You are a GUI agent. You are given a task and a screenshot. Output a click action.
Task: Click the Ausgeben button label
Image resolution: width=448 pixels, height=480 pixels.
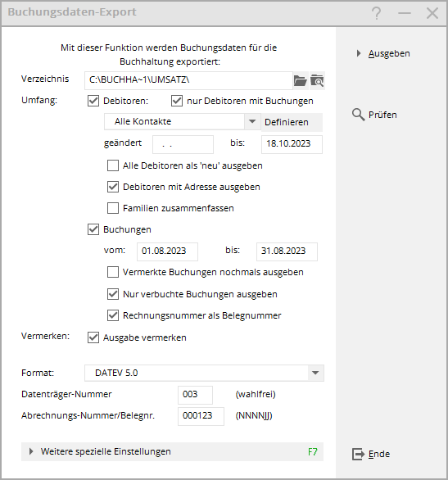[x=389, y=53]
